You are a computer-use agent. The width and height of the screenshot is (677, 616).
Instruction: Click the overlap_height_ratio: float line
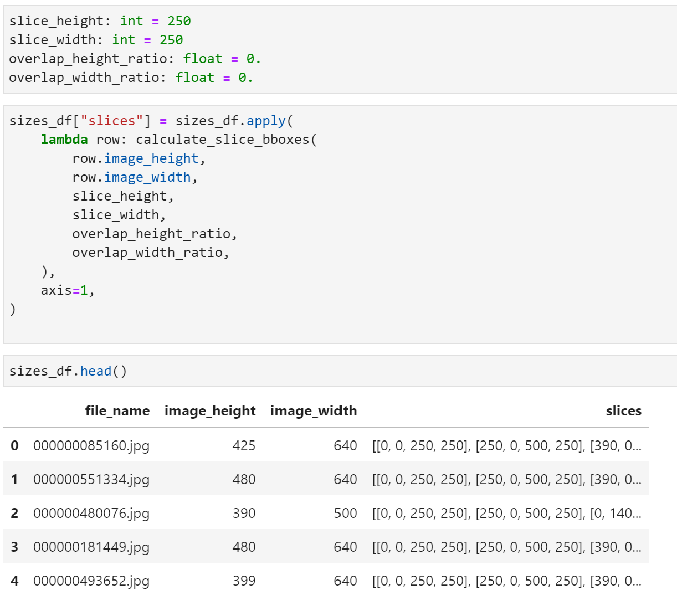(135, 59)
